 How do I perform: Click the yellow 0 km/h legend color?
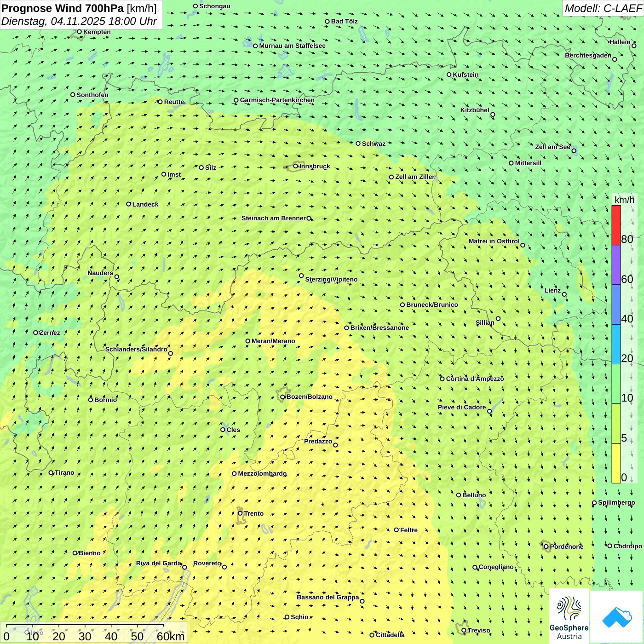(616, 463)
